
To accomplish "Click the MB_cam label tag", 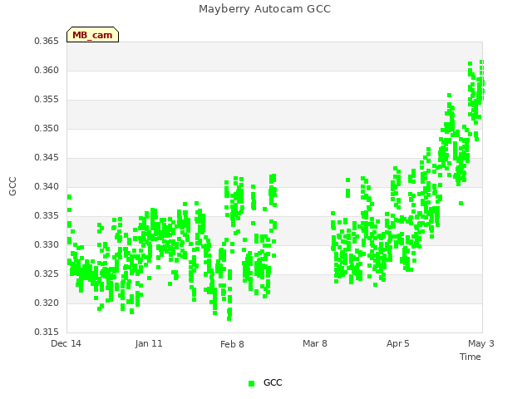I will click(92, 35).
